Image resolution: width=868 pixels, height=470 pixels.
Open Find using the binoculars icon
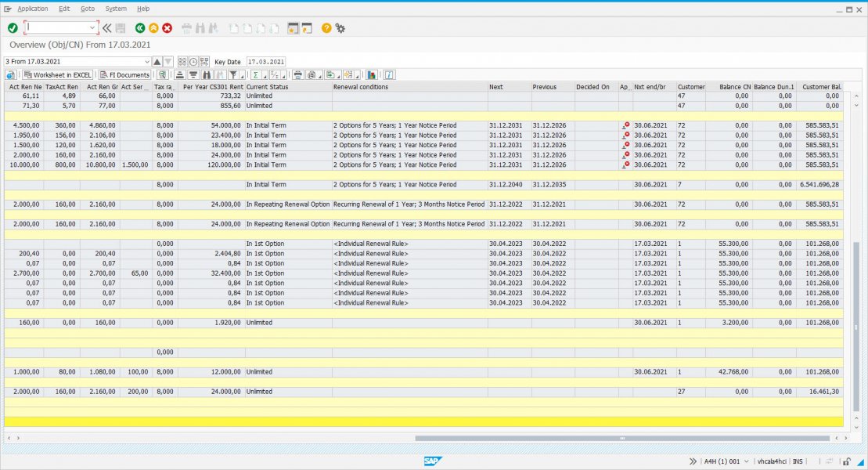coord(207,74)
